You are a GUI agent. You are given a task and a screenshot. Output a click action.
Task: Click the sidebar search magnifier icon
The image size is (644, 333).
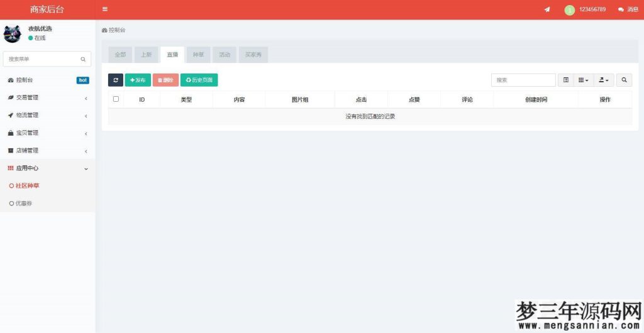pos(83,59)
